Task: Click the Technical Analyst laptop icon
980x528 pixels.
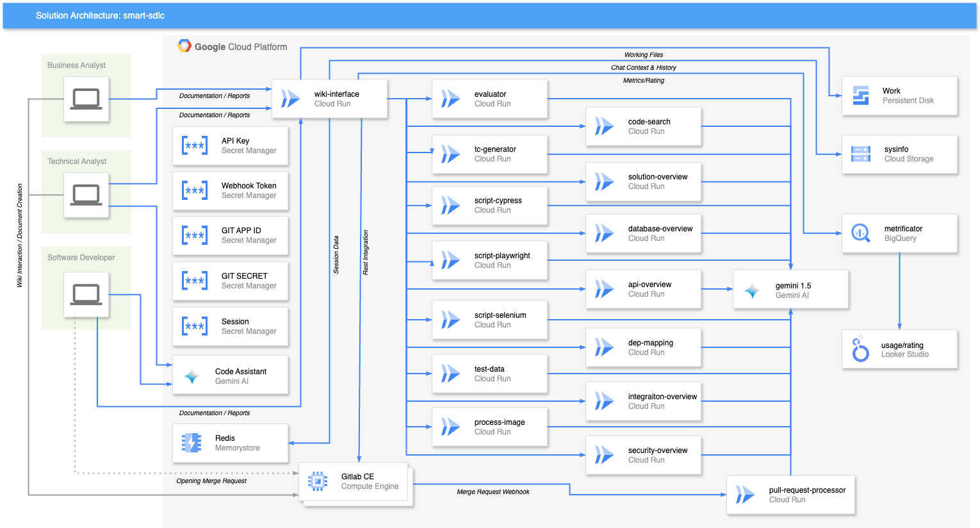Action: pos(86,195)
